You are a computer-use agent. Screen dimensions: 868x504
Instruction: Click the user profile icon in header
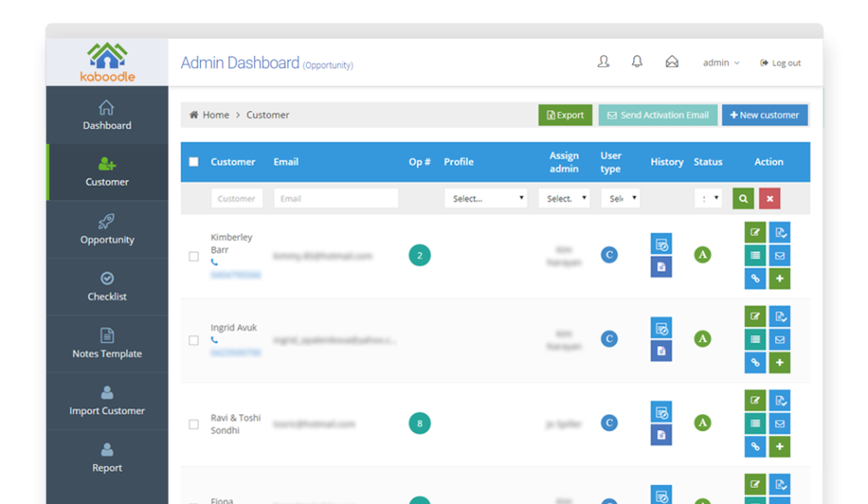point(603,62)
